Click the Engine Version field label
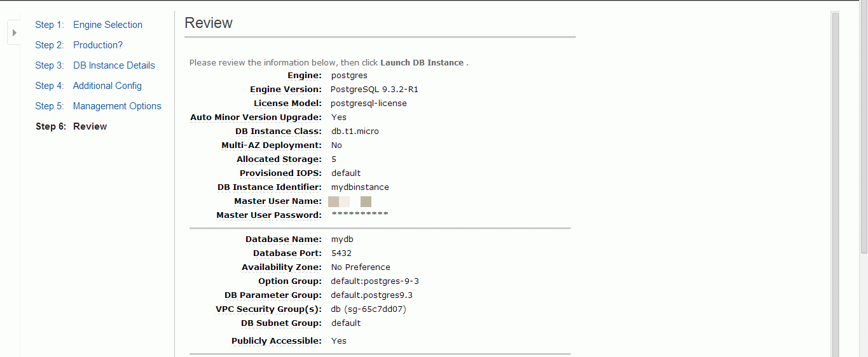868x357 pixels. pyautogui.click(x=286, y=90)
